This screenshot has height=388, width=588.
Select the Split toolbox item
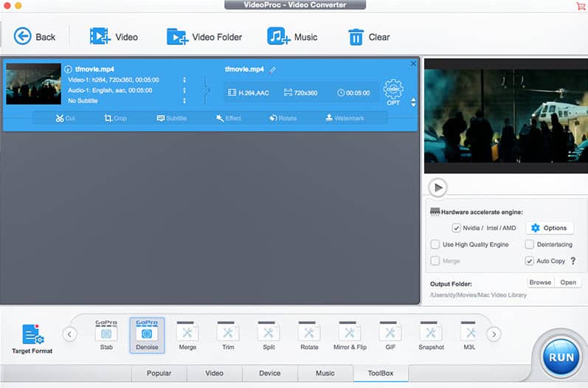click(x=269, y=335)
